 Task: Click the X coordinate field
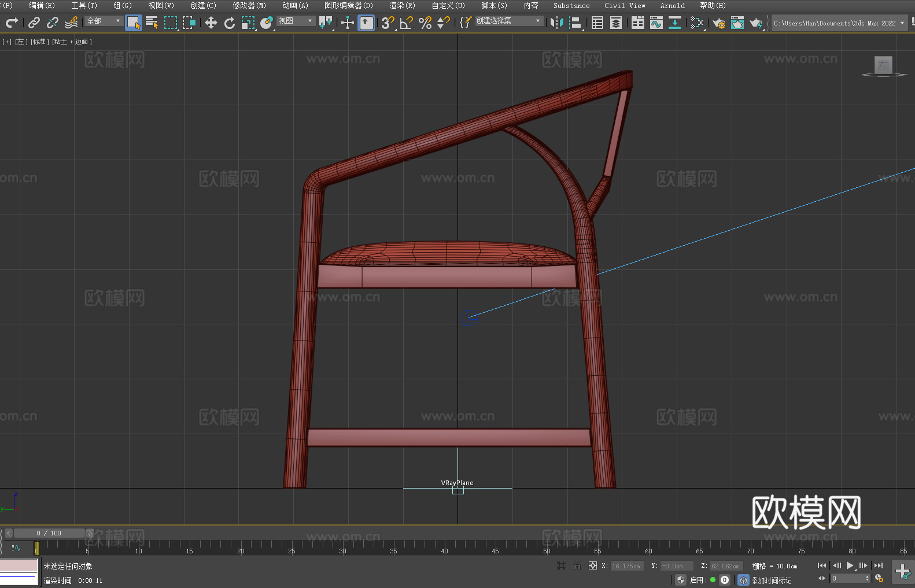(627, 566)
